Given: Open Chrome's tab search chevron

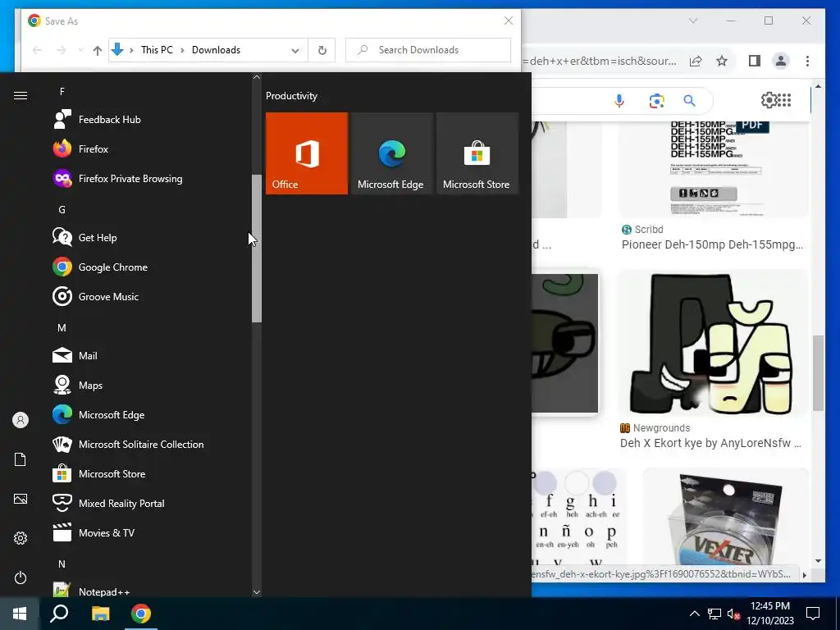Looking at the screenshot, I should 693,21.
